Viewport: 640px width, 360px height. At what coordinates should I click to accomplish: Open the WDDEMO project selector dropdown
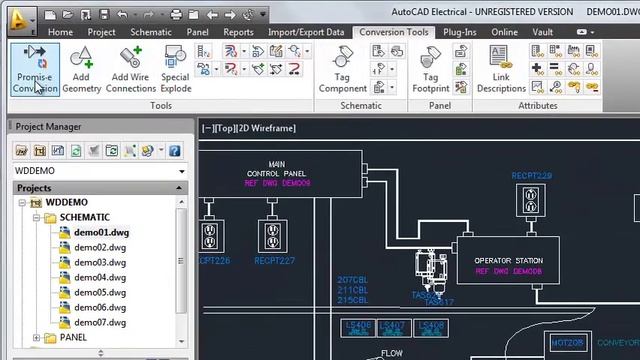(182, 171)
